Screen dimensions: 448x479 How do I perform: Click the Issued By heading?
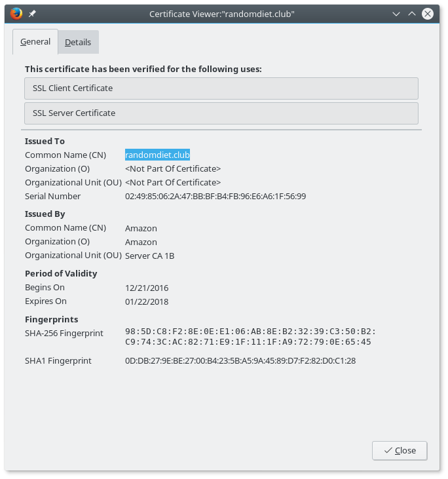45,214
